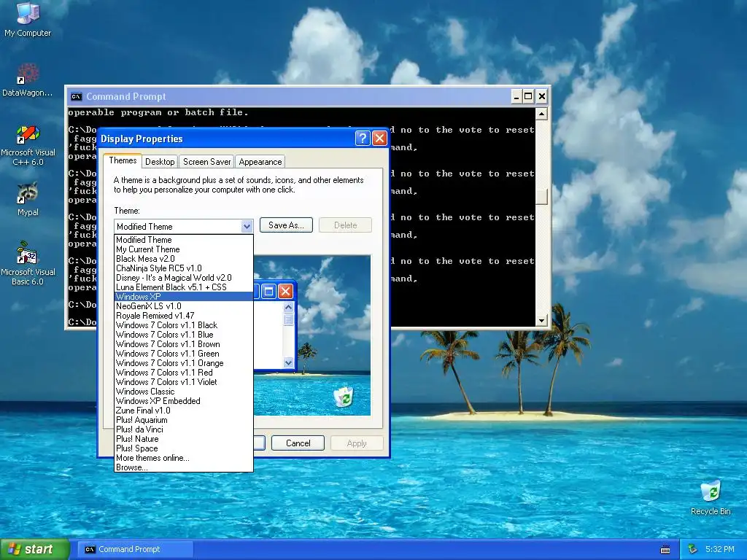Click the Delete theme button

[345, 225]
